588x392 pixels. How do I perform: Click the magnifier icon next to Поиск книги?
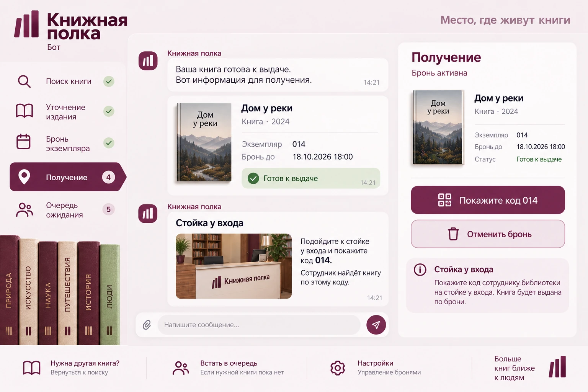click(24, 81)
